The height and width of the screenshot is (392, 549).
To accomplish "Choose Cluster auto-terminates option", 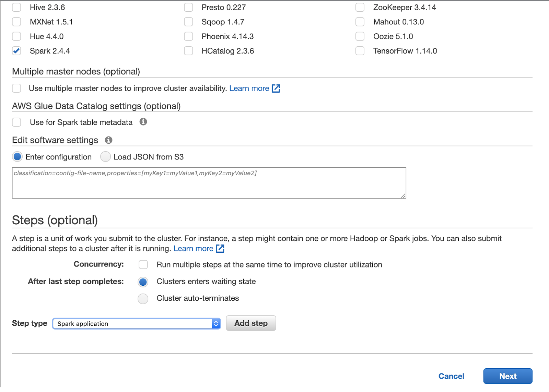I will 143,298.
